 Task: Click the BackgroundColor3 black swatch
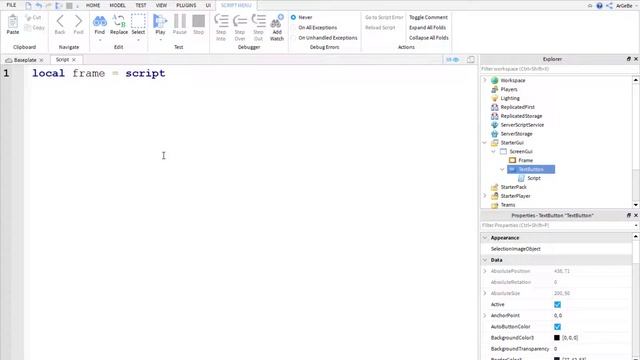[557, 338]
